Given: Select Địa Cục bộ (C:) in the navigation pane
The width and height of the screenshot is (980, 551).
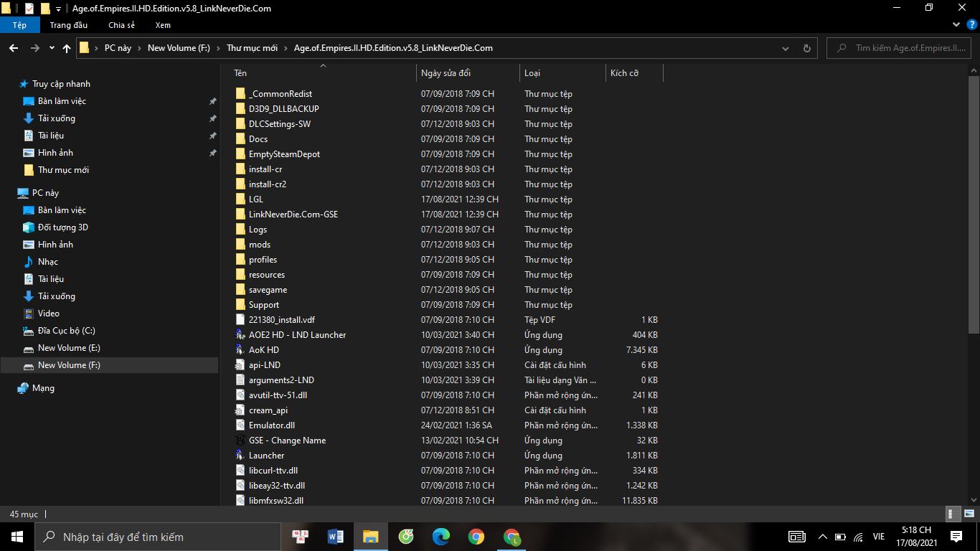Looking at the screenshot, I should (66, 331).
